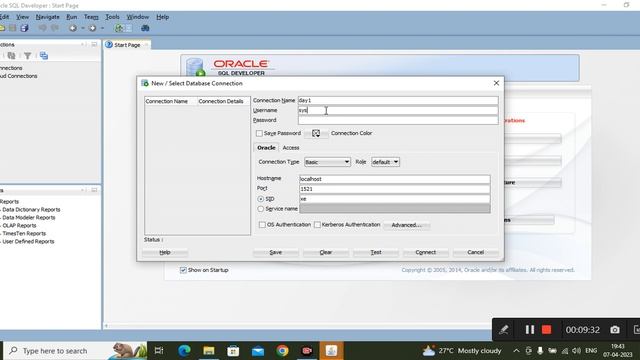
Task: Select the Service name radio button
Action: pyautogui.click(x=260, y=209)
